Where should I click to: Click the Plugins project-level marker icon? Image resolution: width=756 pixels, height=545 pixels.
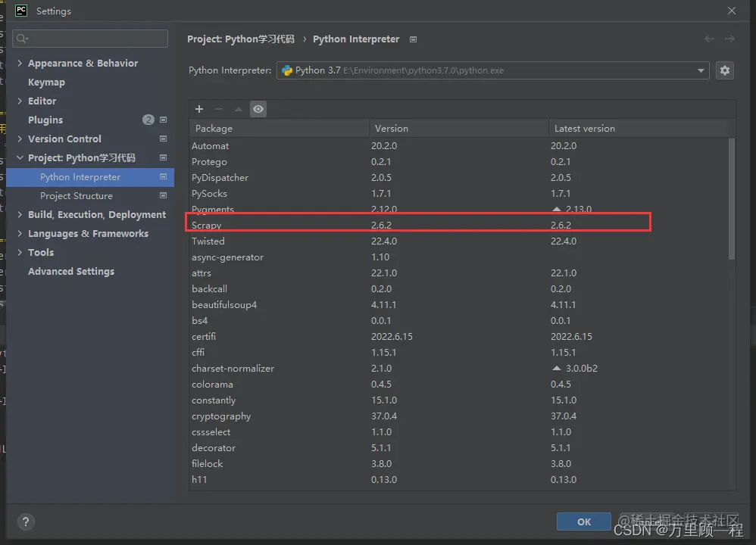point(163,120)
